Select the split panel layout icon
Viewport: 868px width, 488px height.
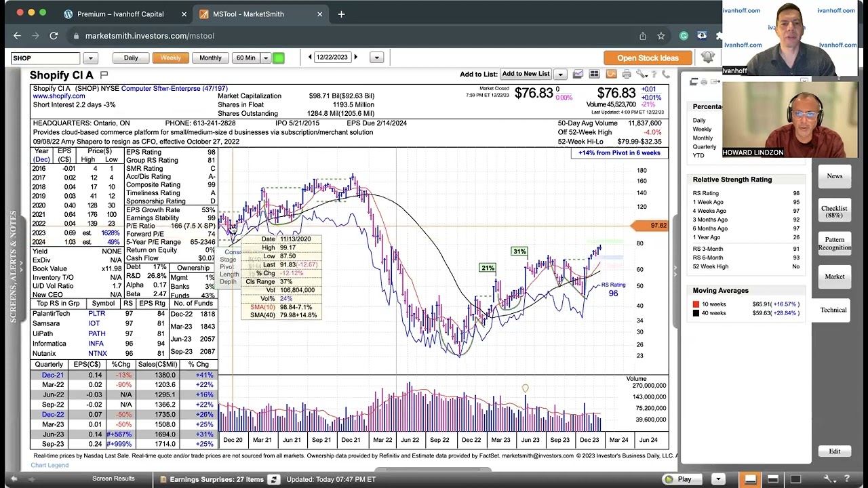772,479
